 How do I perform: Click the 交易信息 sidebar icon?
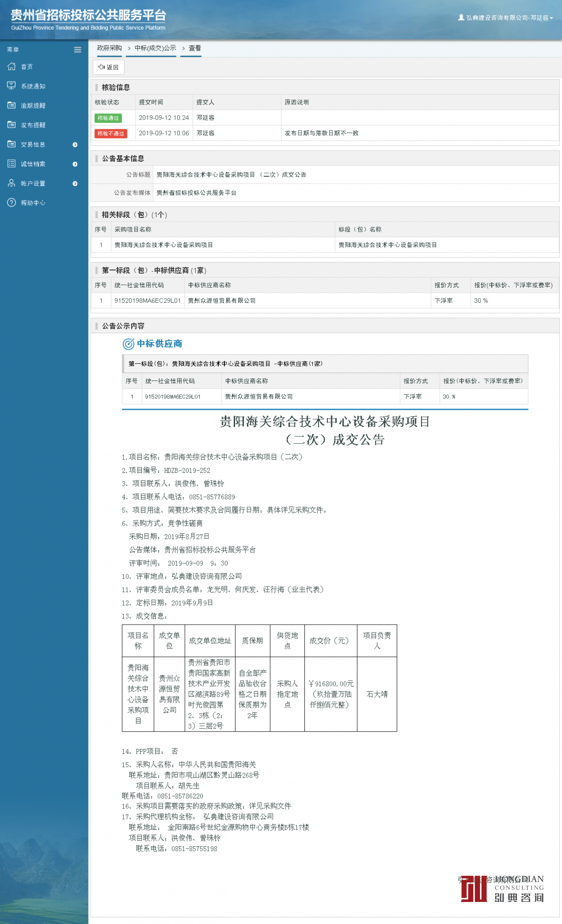[12, 144]
